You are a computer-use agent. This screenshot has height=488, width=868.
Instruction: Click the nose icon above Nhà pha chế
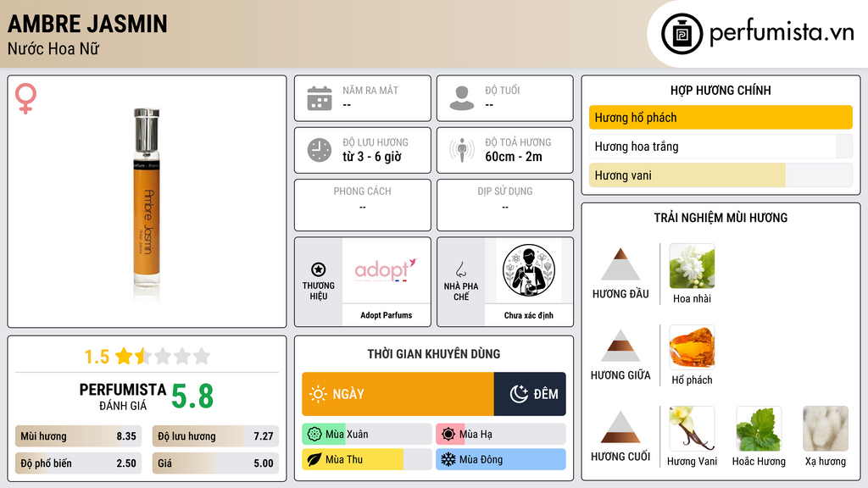point(460,269)
